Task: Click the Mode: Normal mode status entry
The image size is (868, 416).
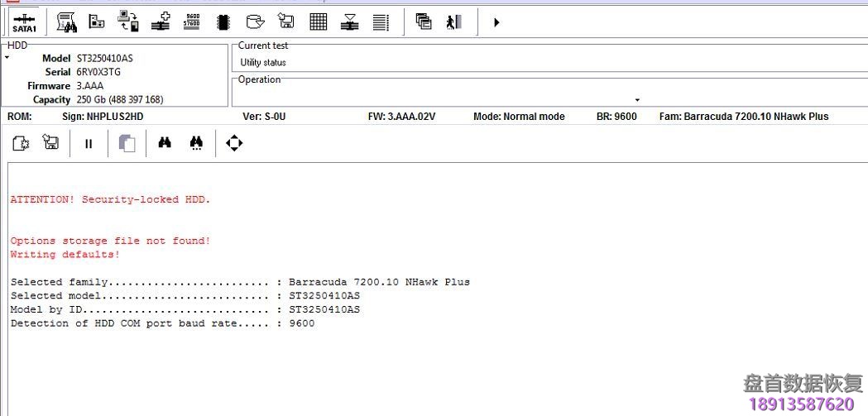Action: click(519, 117)
